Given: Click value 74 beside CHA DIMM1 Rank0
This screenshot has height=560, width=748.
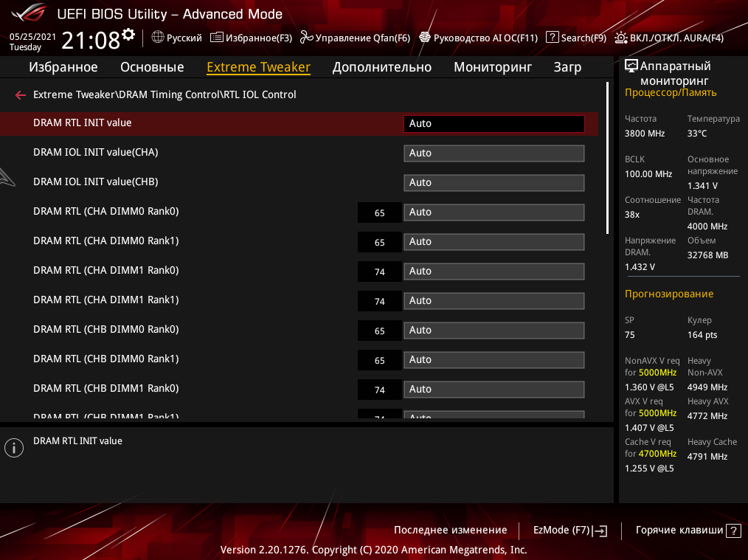Looking at the screenshot, I should 380,272.
